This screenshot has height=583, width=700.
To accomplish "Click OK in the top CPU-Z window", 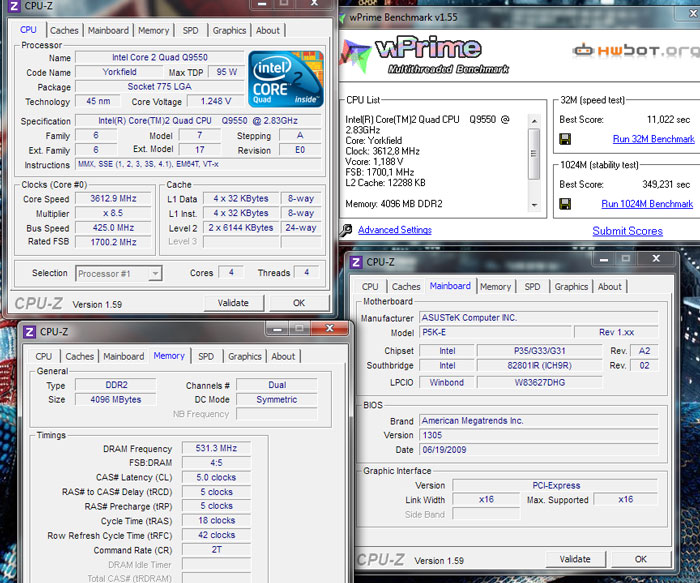I will click(x=299, y=303).
